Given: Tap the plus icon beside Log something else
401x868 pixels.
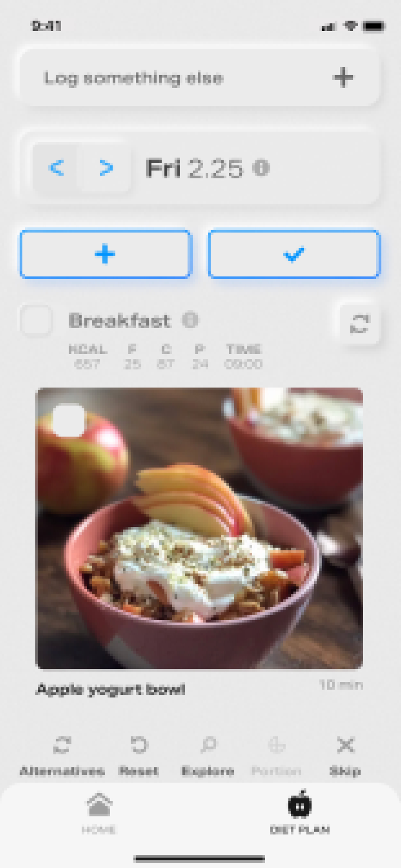Looking at the screenshot, I should (x=343, y=78).
